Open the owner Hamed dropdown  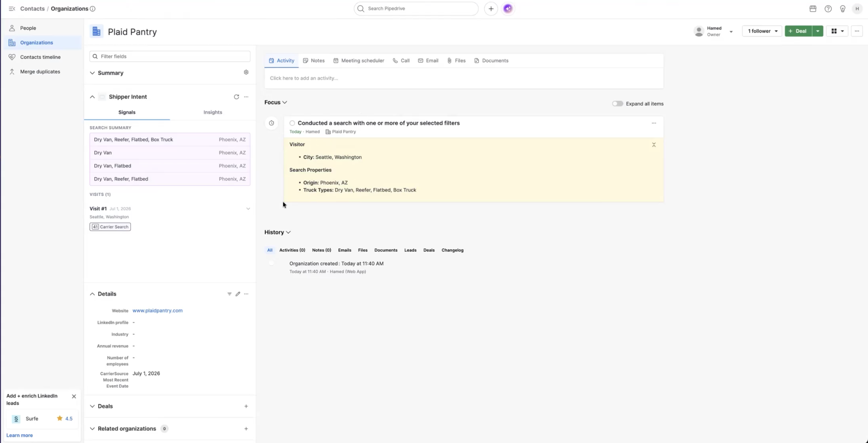click(731, 32)
